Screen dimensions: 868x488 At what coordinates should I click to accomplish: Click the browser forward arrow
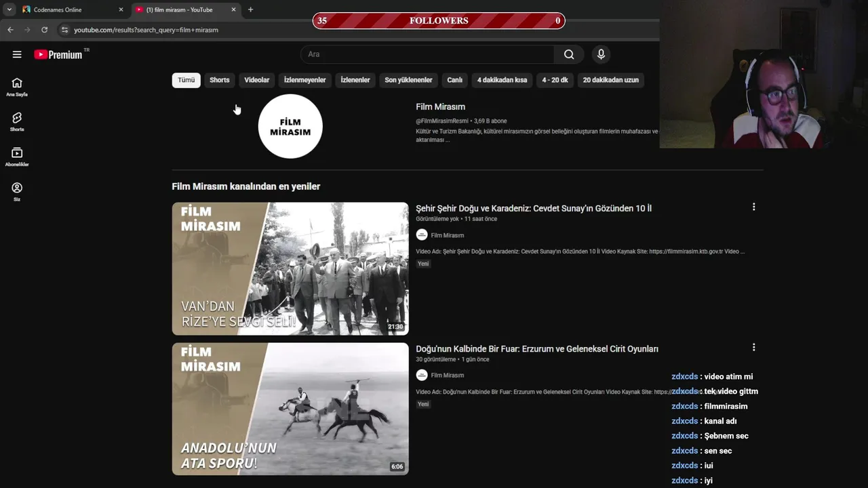pyautogui.click(x=27, y=30)
